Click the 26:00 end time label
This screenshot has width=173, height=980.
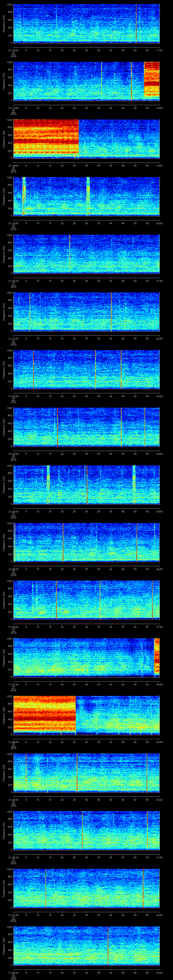coord(159,569)
